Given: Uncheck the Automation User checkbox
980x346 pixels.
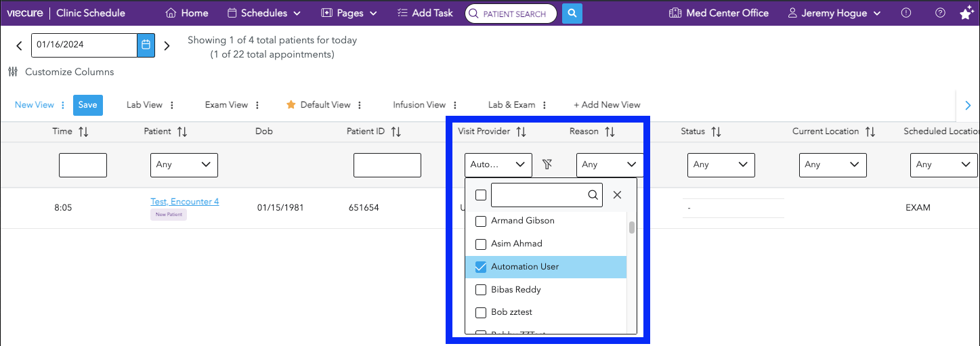Looking at the screenshot, I should tap(481, 267).
